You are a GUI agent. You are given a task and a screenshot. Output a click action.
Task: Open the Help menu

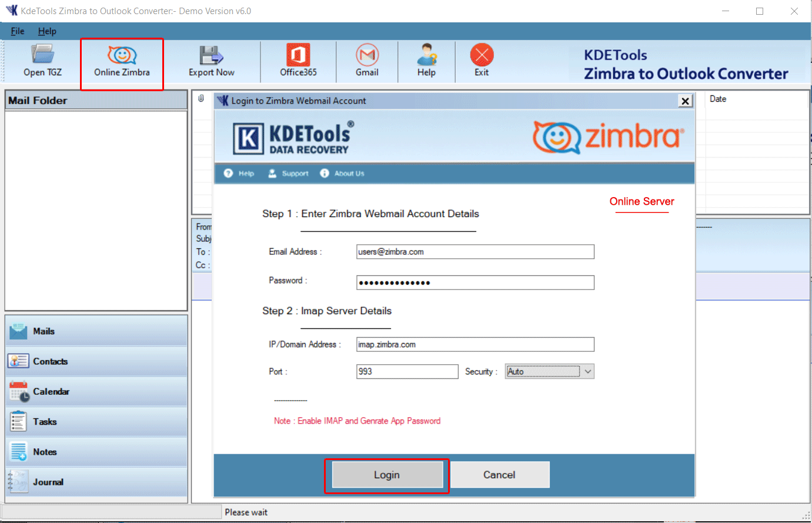point(47,31)
